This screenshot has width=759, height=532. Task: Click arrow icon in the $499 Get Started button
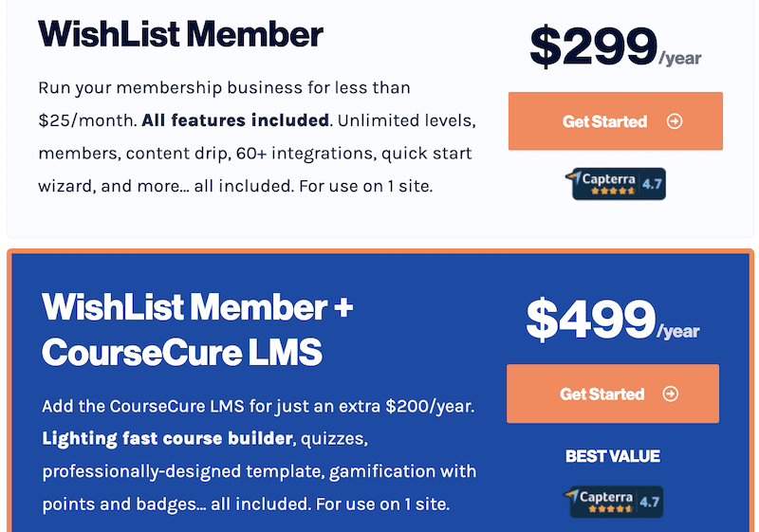(x=671, y=394)
